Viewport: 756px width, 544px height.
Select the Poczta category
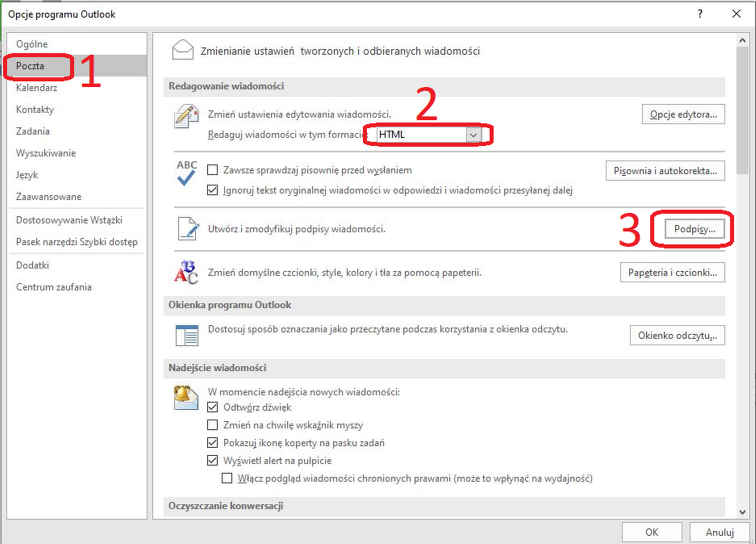[76, 65]
